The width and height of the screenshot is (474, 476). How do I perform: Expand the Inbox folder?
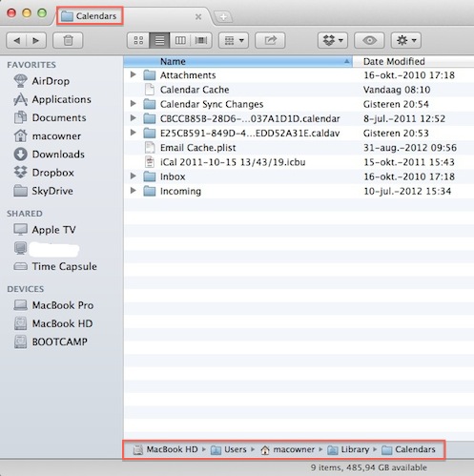click(x=134, y=176)
